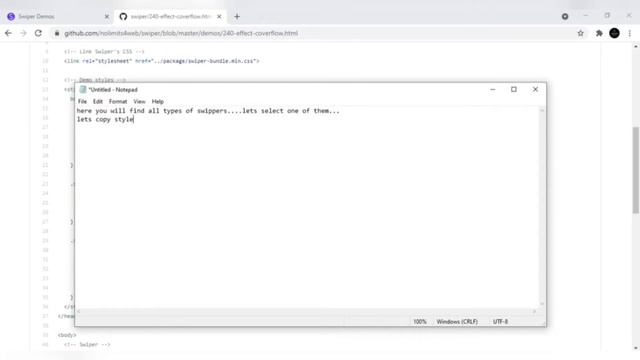The width and height of the screenshot is (640, 360).
Task: Click Notepad horizontal scrollbar left arrow
Action: (x=79, y=311)
